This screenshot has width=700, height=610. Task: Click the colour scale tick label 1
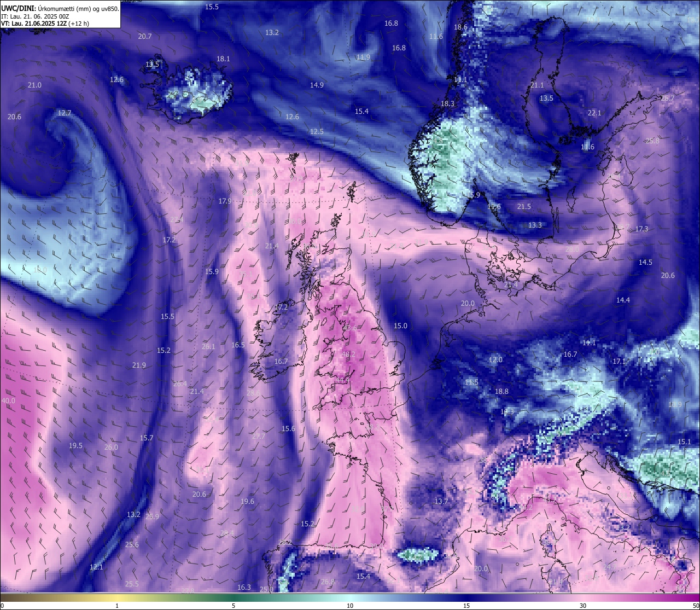pos(117,606)
